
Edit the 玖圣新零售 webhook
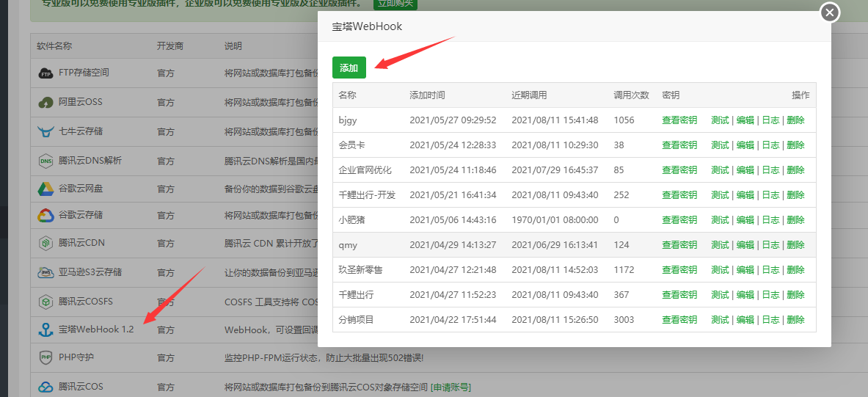pyautogui.click(x=745, y=269)
